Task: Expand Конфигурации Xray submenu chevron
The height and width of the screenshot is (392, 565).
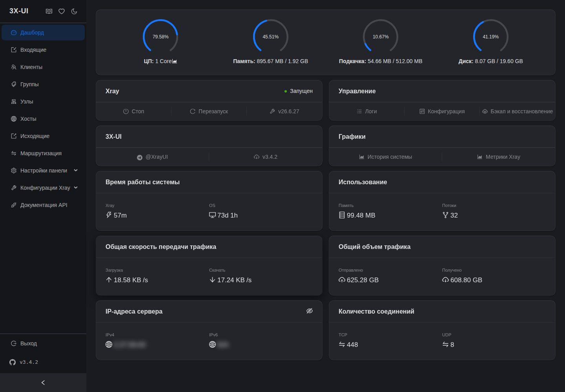Action: pyautogui.click(x=76, y=188)
